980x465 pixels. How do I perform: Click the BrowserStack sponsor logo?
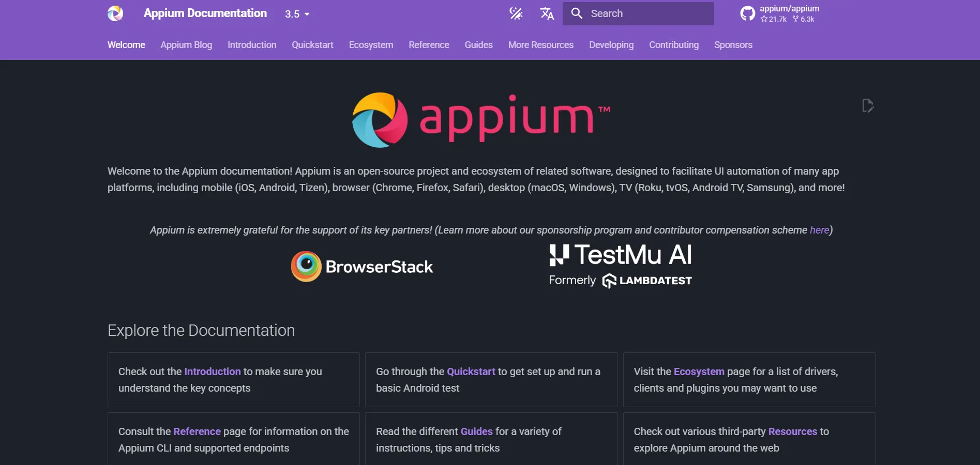point(362,267)
